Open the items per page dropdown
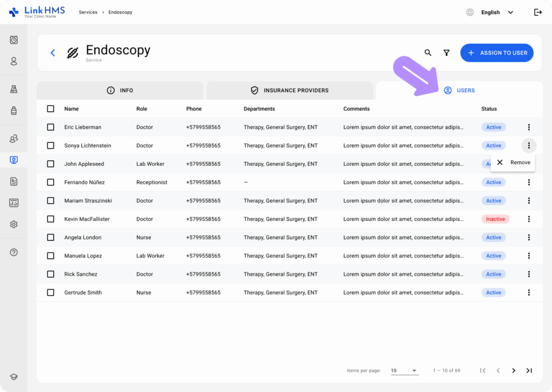The image size is (552, 392). (404, 370)
